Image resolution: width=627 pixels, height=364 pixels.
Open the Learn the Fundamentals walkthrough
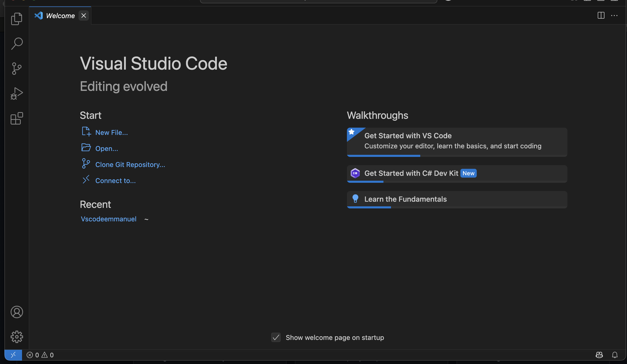point(457,200)
